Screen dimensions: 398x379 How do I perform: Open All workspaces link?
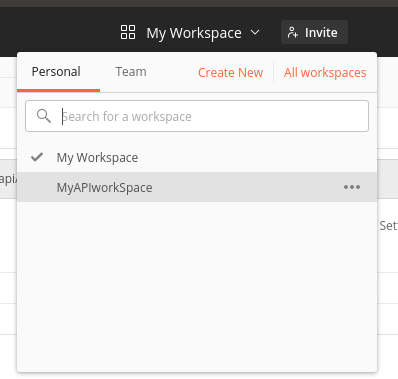325,72
